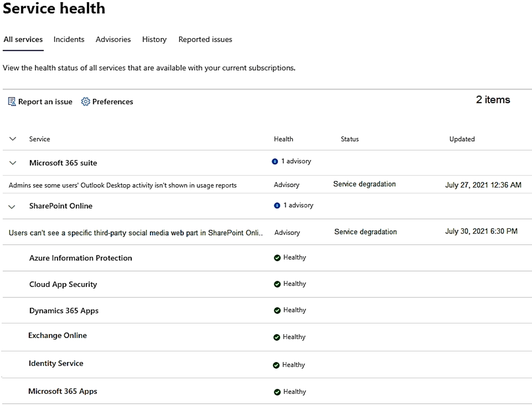Click Healthy text beside Identity Service
Image resolution: width=532 pixels, height=411 pixels.
coord(294,365)
